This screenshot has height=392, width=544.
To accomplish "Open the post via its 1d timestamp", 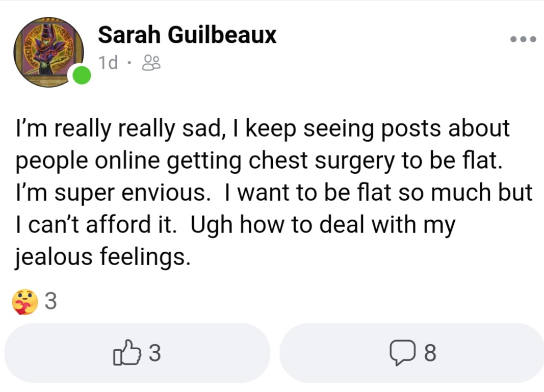I will point(108,63).
